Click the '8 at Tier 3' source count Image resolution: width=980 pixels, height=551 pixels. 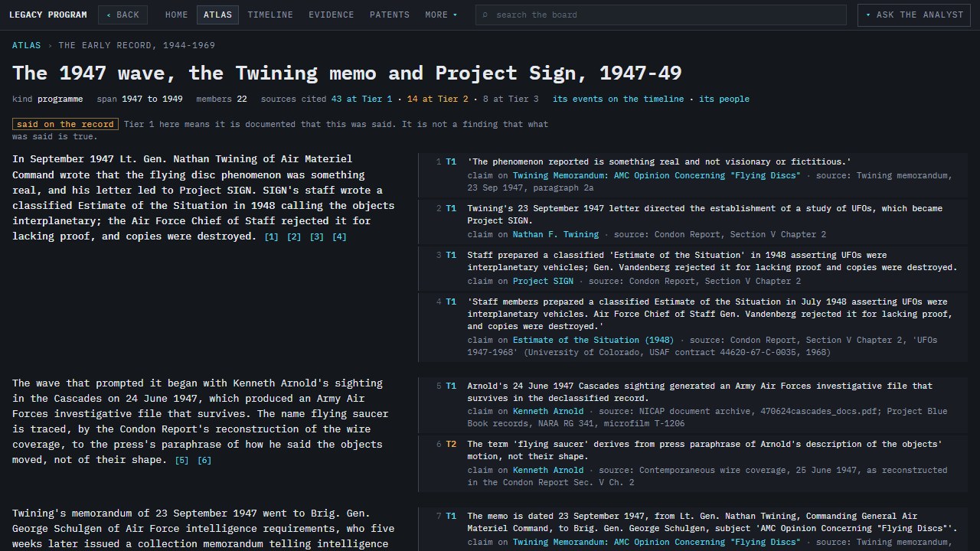511,99
